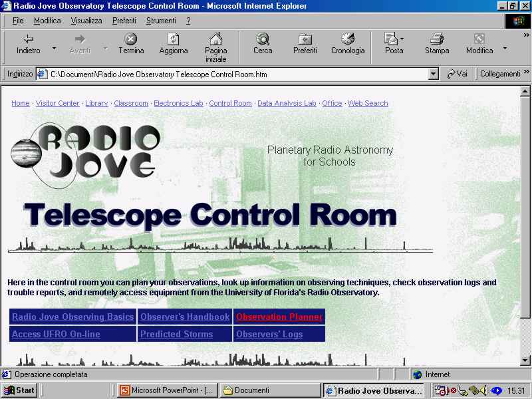The height and width of the screenshot is (399, 532).
Task: Open the Cronologia history icon
Action: tap(348, 39)
